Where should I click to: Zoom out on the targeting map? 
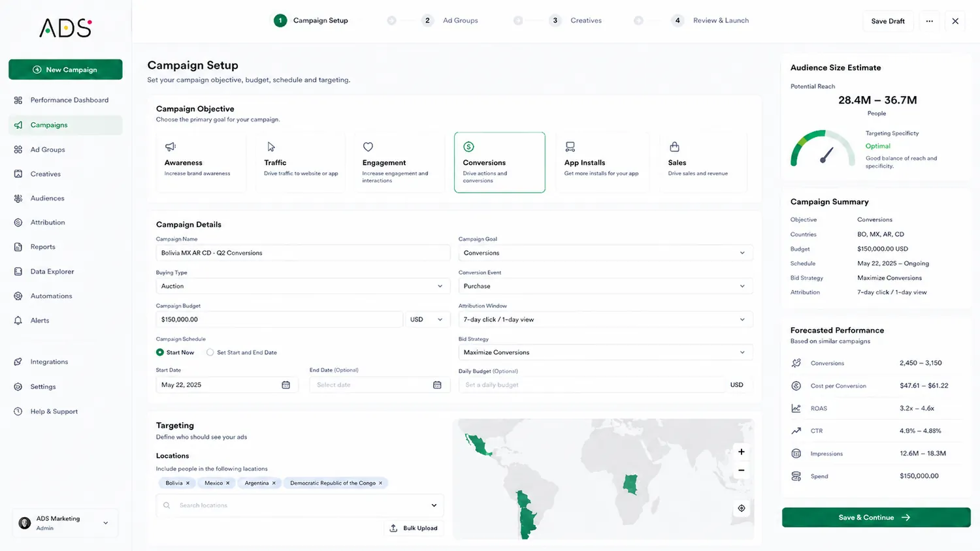tap(741, 470)
